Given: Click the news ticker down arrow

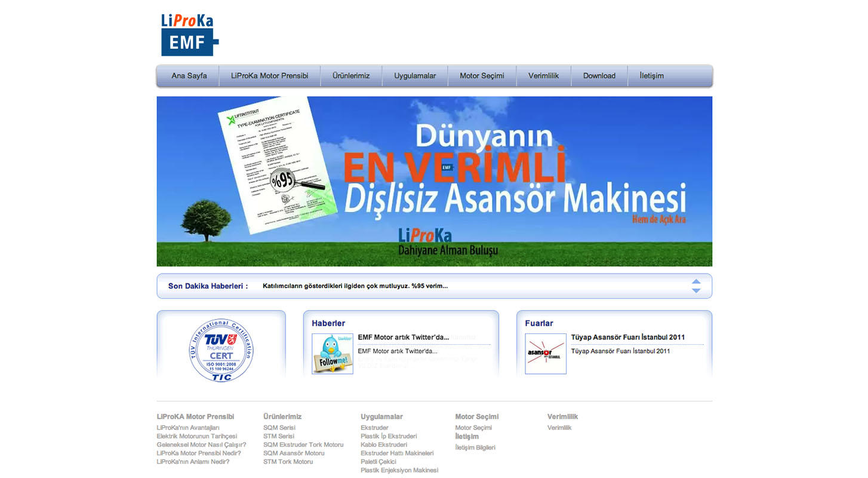Looking at the screenshot, I should tap(696, 290).
